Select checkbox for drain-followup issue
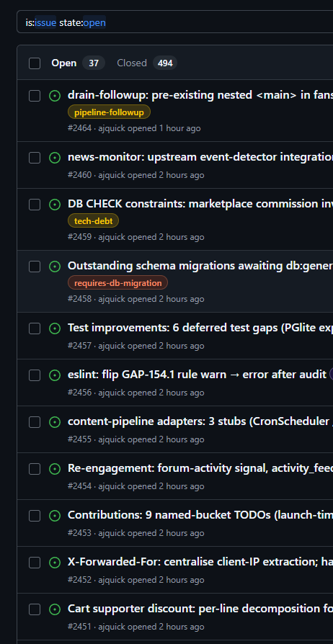333x644 pixels. coord(35,96)
